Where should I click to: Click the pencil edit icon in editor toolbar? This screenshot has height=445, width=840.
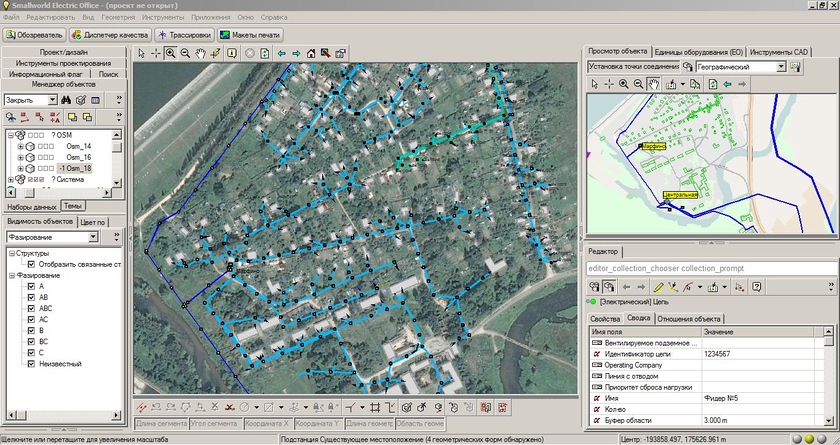659,287
